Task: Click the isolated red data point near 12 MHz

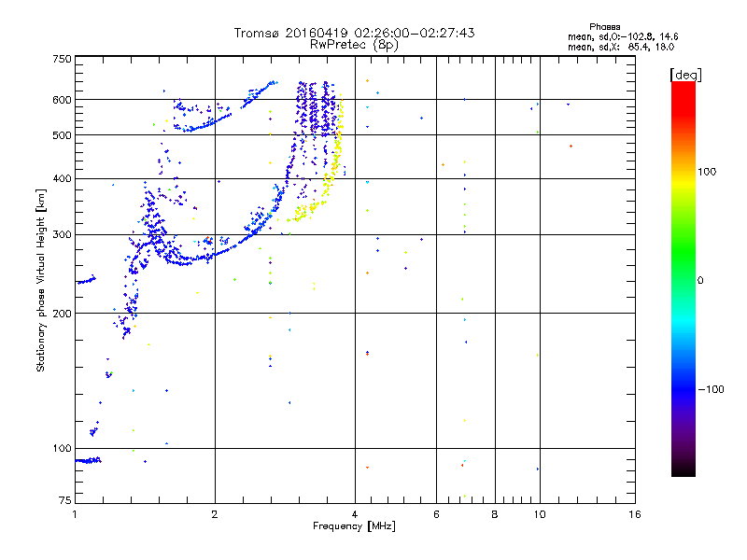Action: coord(571,147)
